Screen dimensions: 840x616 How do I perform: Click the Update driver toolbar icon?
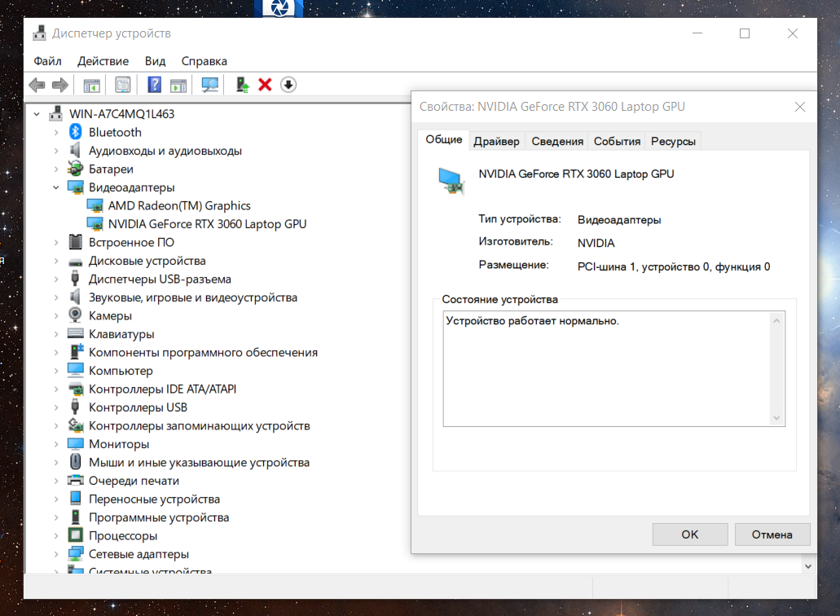[242, 85]
